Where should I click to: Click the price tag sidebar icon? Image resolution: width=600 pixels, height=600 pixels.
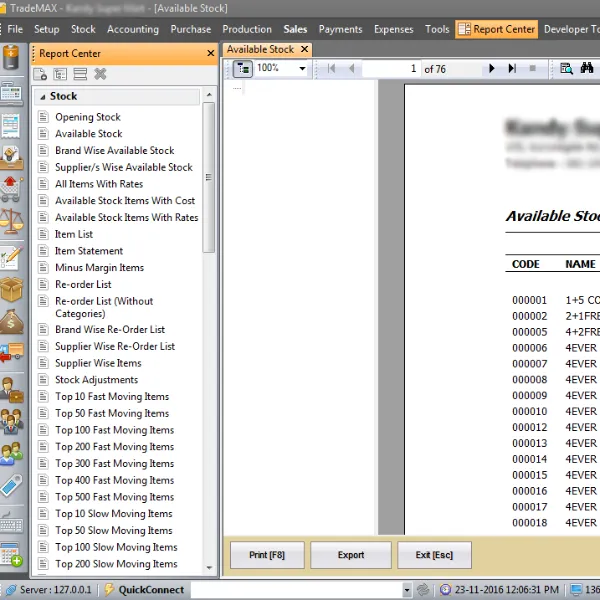pos(11,486)
